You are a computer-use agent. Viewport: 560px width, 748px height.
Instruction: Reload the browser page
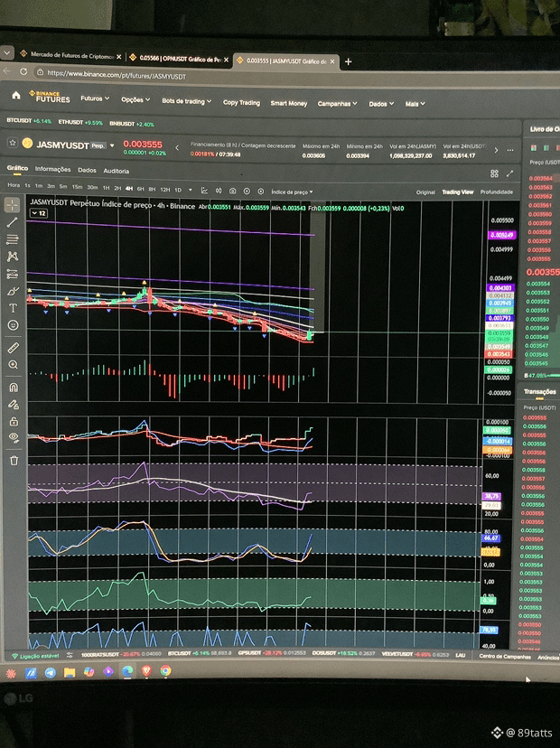point(23,71)
